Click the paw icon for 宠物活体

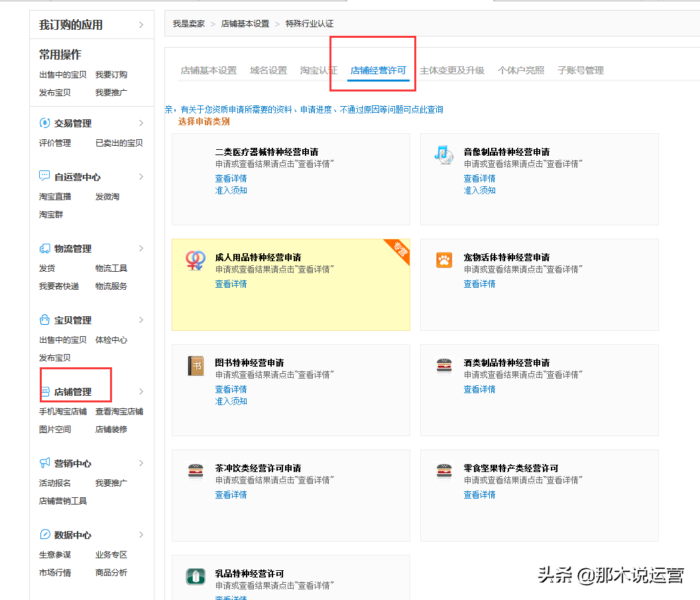click(x=444, y=260)
